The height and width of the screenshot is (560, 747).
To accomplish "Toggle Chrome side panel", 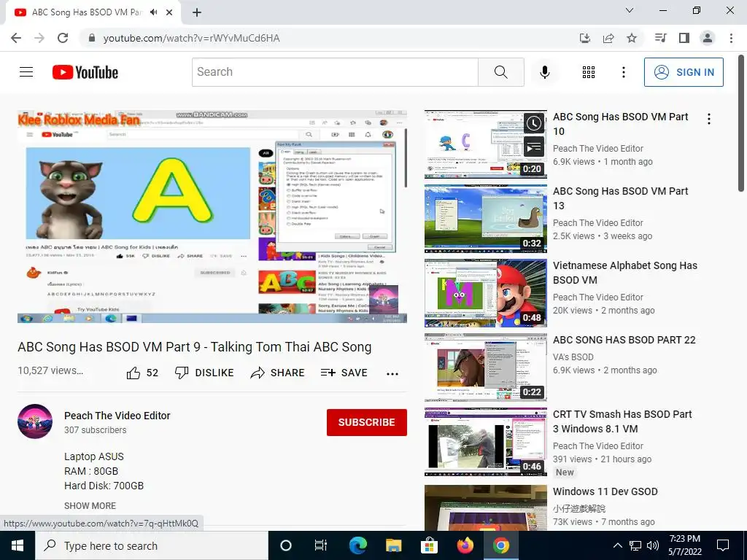I will 684,38.
